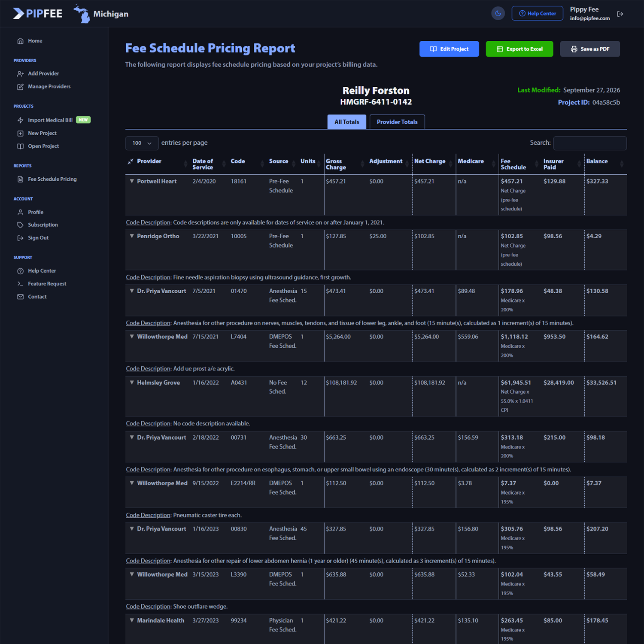644x644 pixels.
Task: Click the Save as PDF button
Action: point(590,49)
